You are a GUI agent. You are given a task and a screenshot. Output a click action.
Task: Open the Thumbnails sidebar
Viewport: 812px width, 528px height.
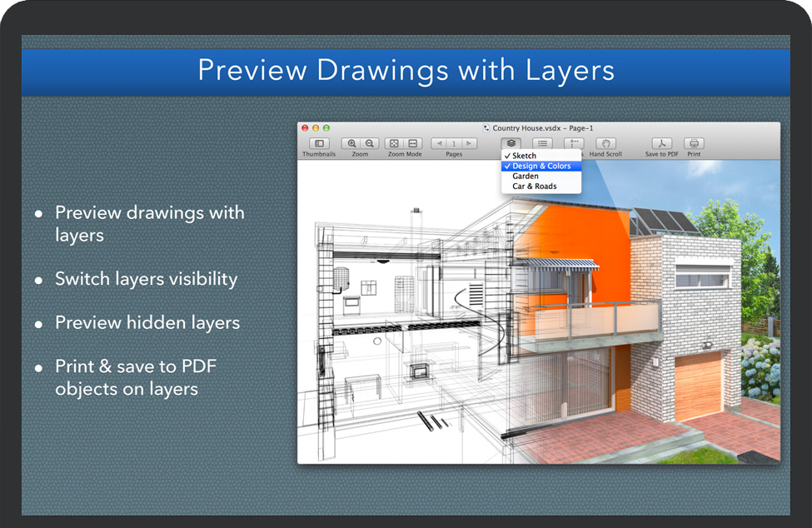[x=319, y=144]
